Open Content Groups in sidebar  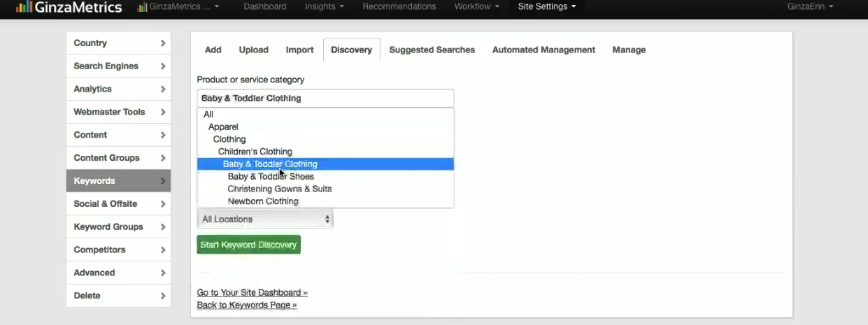coord(118,158)
